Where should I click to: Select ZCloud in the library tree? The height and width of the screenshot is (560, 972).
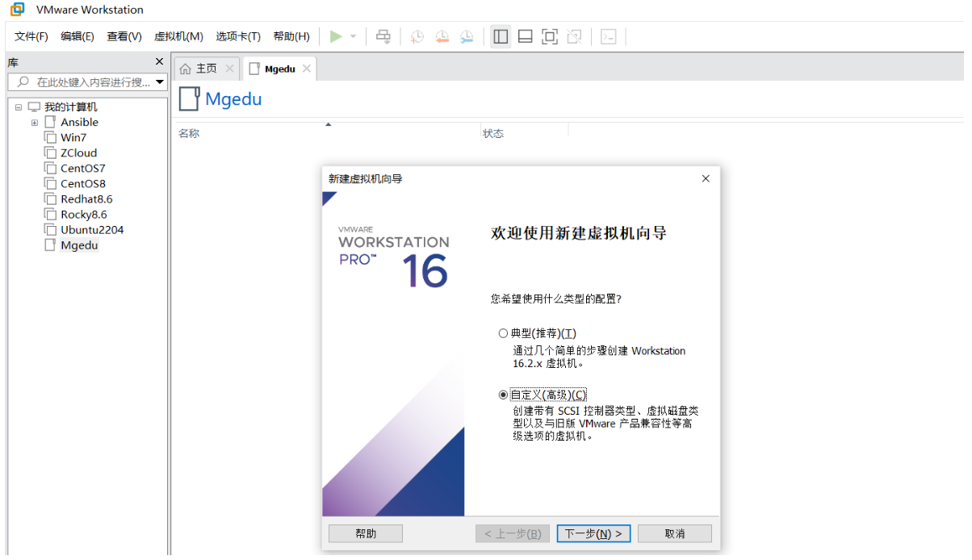[78, 153]
